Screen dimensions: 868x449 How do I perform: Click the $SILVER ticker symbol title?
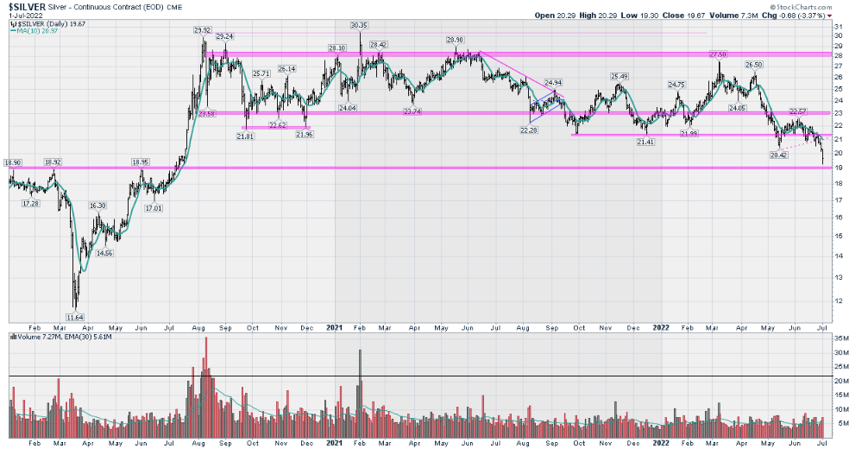pos(24,5)
